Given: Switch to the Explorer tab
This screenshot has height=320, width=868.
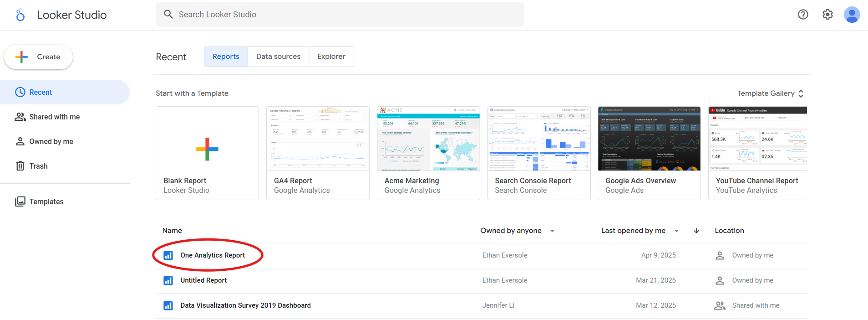Looking at the screenshot, I should coord(331,57).
